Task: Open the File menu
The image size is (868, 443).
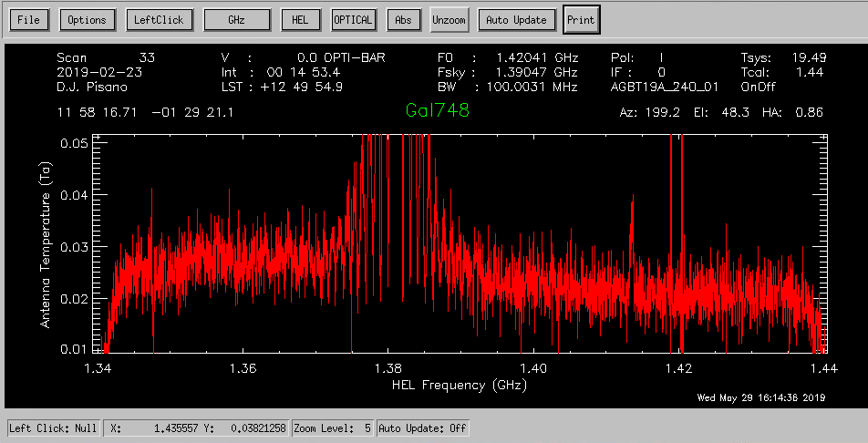Action: pyautogui.click(x=28, y=19)
